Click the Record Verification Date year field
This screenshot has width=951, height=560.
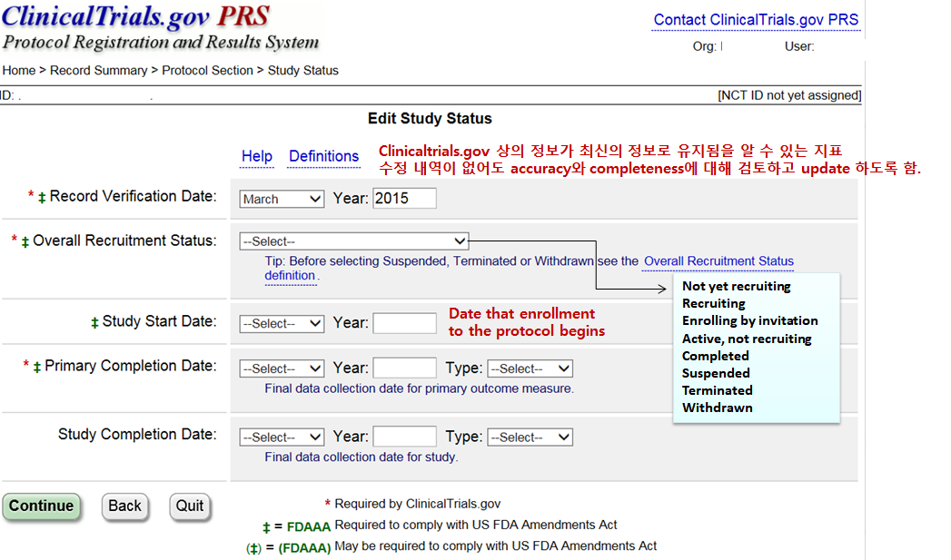404,198
